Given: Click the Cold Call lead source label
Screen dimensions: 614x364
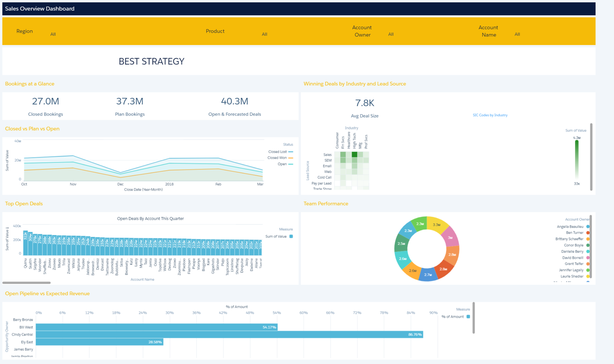Looking at the screenshot, I should click(324, 178).
